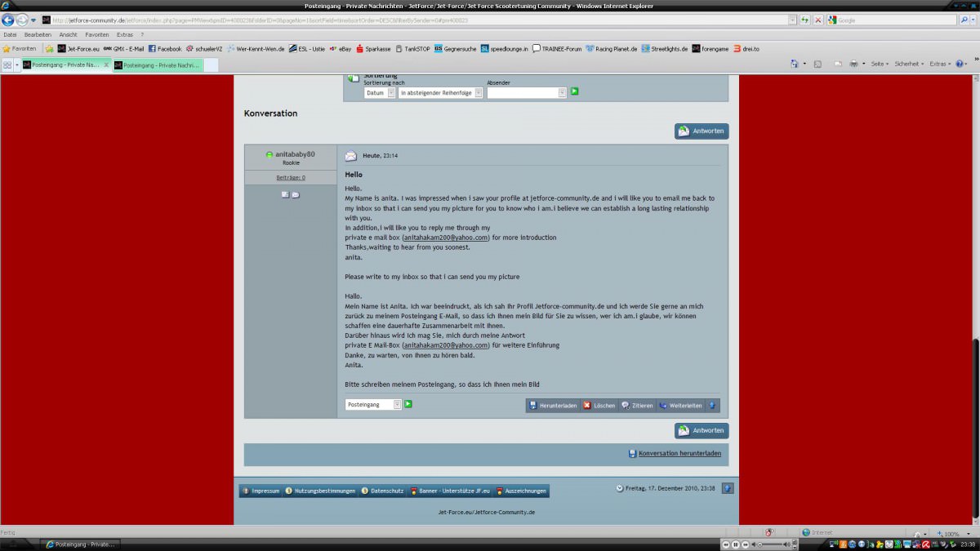This screenshot has height=551, width=980.
Task: Open the Racing Planet.de bookmark
Action: (612, 49)
